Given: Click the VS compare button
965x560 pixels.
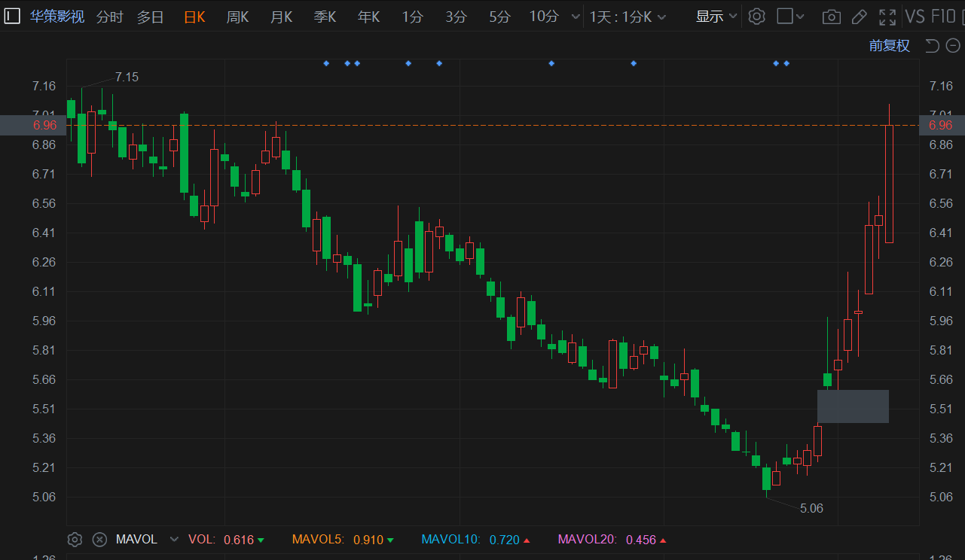Looking at the screenshot, I should 915,17.
